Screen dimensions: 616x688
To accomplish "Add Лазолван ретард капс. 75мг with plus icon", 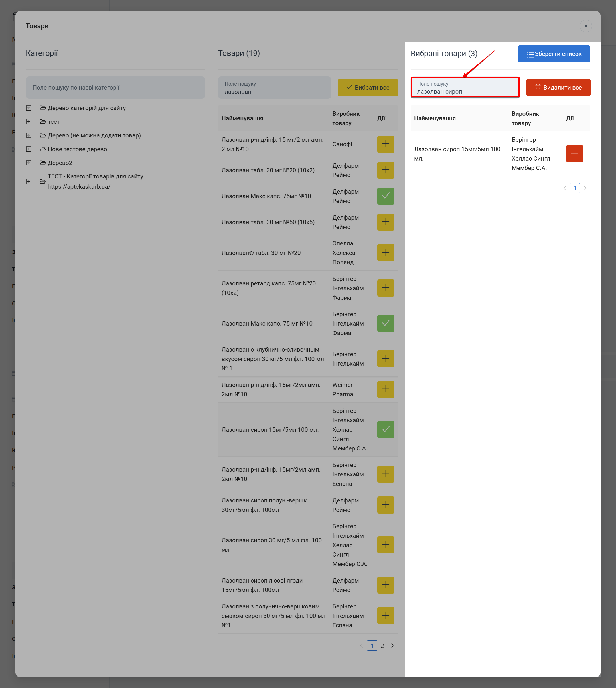I will tap(386, 288).
